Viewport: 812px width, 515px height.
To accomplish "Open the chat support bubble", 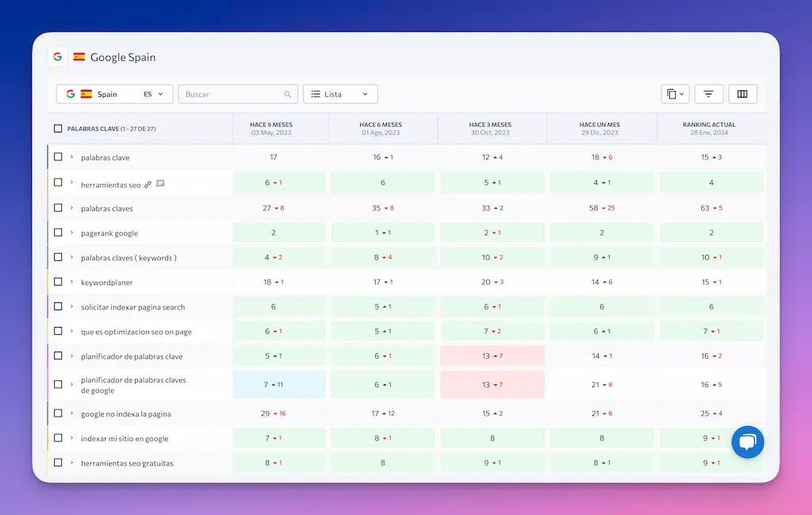I will click(x=747, y=442).
